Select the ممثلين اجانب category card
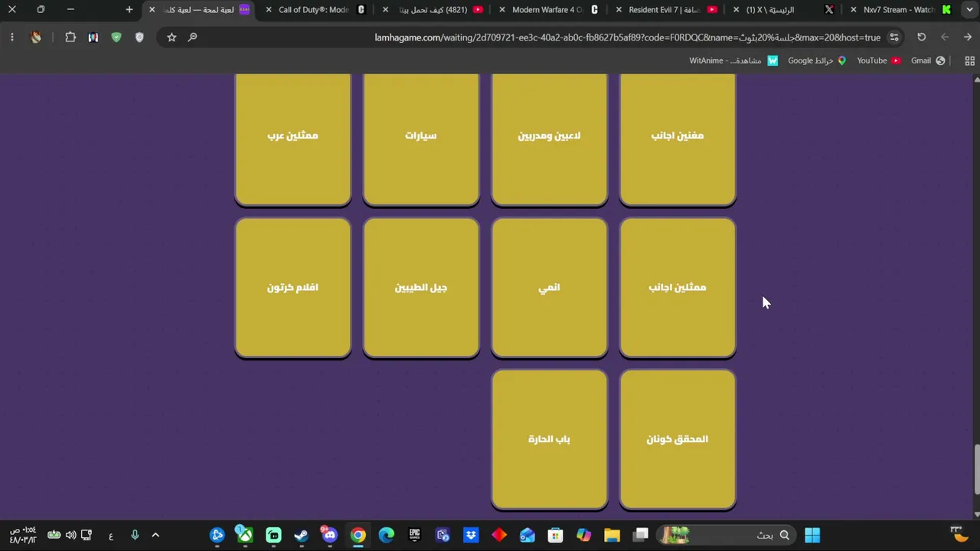 point(678,288)
